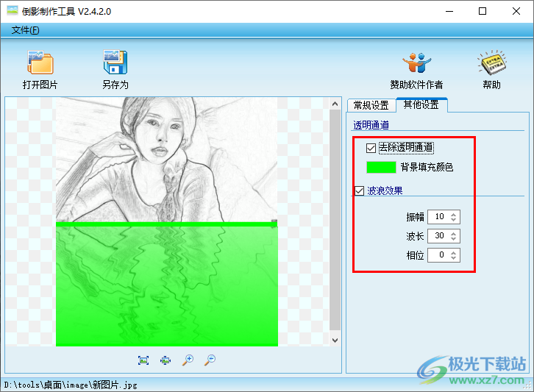Click the 透明通道 section heading
534x392 pixels.
click(371, 125)
